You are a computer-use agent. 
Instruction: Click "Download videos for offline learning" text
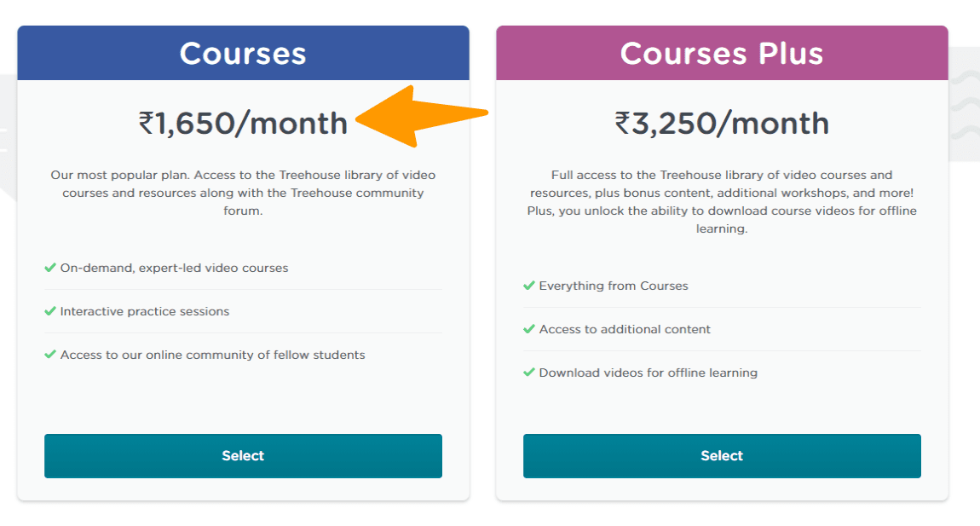click(x=649, y=373)
